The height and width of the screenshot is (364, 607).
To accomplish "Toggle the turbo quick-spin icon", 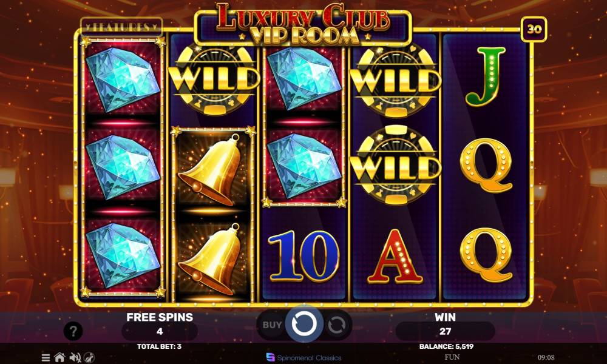I will click(89, 357).
